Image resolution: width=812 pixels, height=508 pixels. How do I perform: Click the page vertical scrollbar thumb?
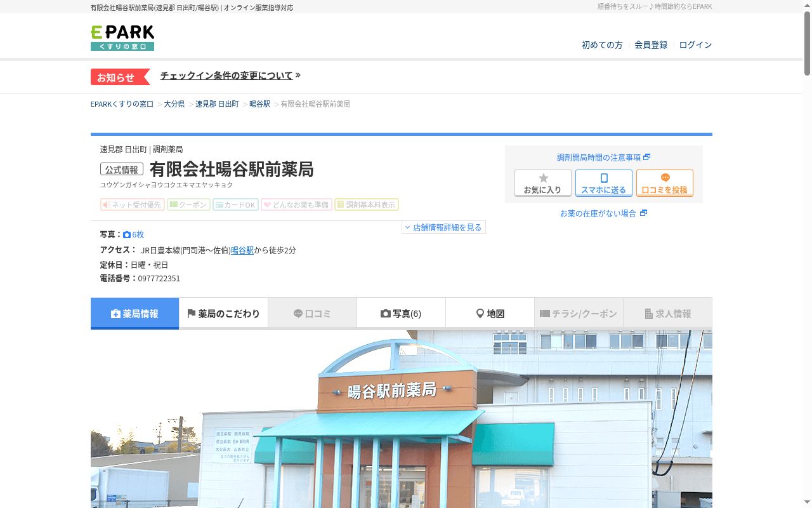click(x=807, y=43)
